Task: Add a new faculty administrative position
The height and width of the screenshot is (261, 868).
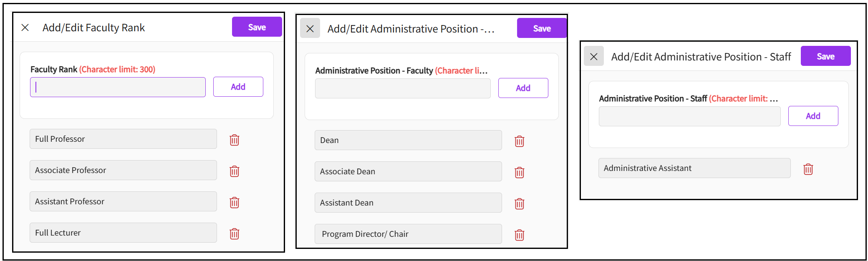Action: pyautogui.click(x=523, y=88)
